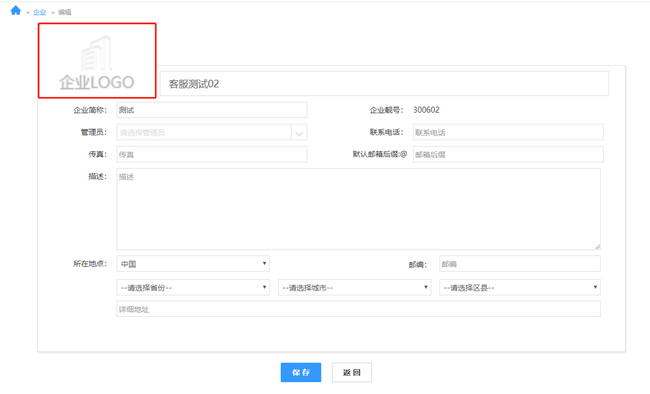Click the 编辑 breadcrumb text
Image resolution: width=650 pixels, height=394 pixels.
(65, 12)
